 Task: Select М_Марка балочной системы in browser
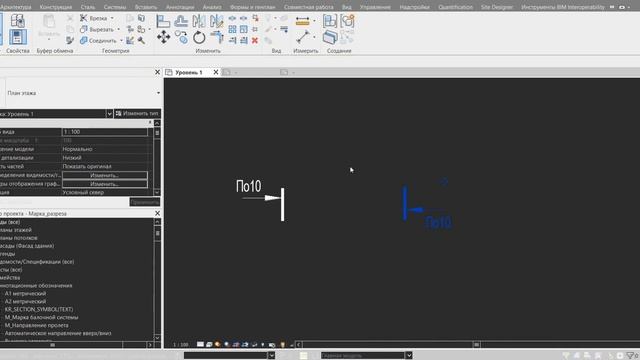(x=41, y=317)
